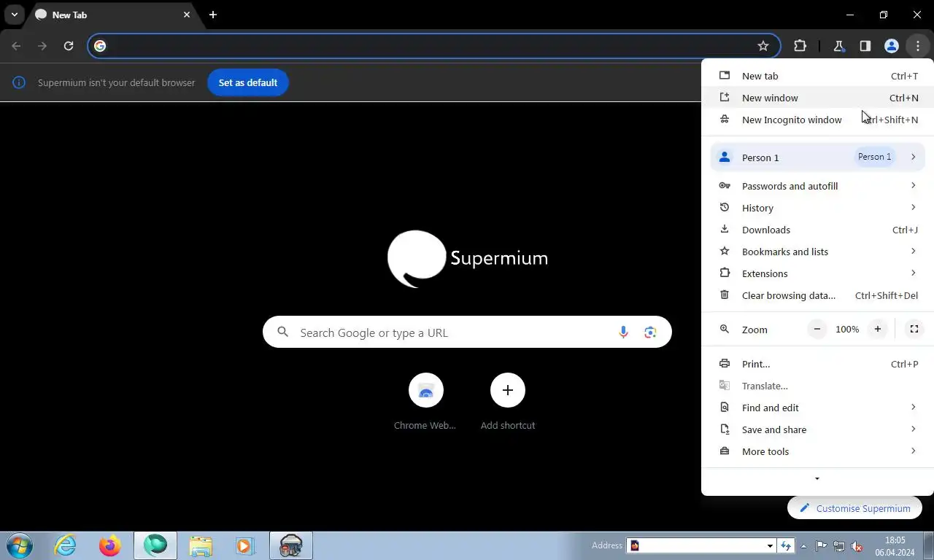Select Print from the menu

pyautogui.click(x=817, y=364)
